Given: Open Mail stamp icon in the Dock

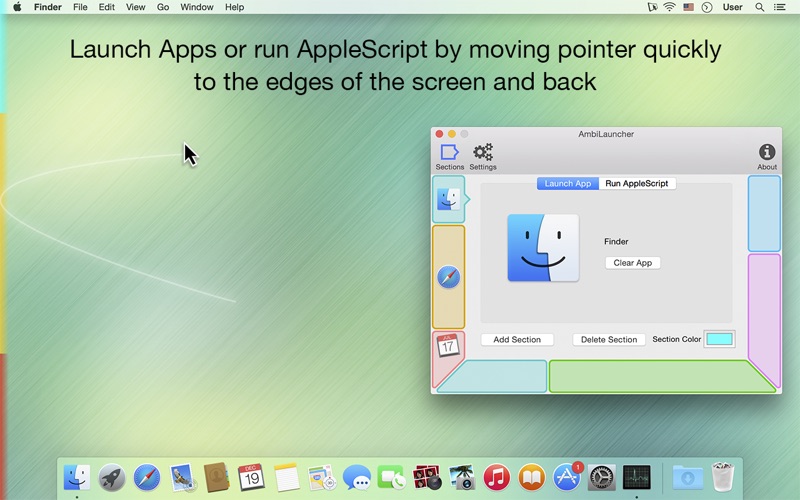Looking at the screenshot, I should tap(182, 478).
